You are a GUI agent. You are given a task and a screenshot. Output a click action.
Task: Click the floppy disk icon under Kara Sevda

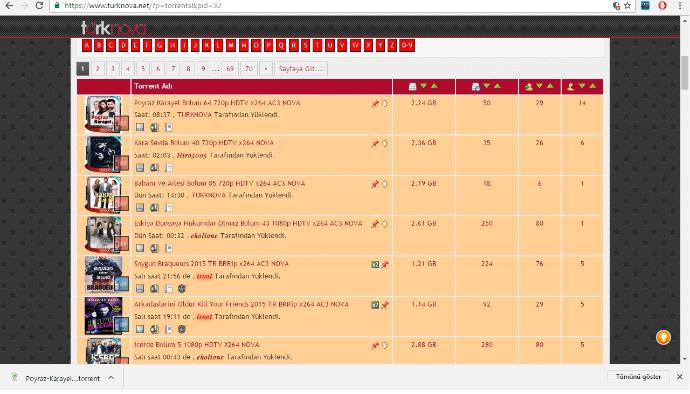click(x=140, y=168)
